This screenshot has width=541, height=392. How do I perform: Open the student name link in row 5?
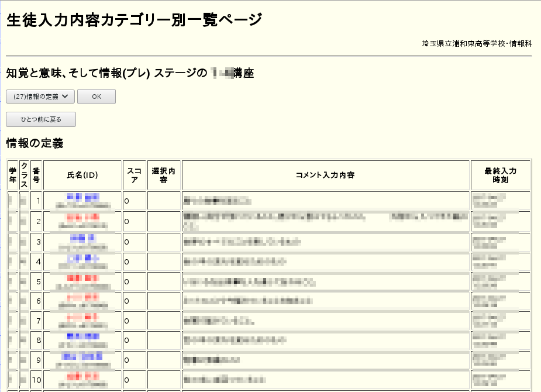pos(83,277)
